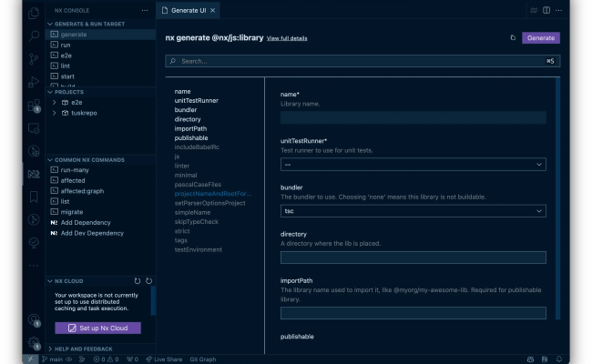Image resolution: width=592 pixels, height=364 pixels.
Task: Show additional activity bar views ellipsis
Action: pyautogui.click(x=34, y=266)
